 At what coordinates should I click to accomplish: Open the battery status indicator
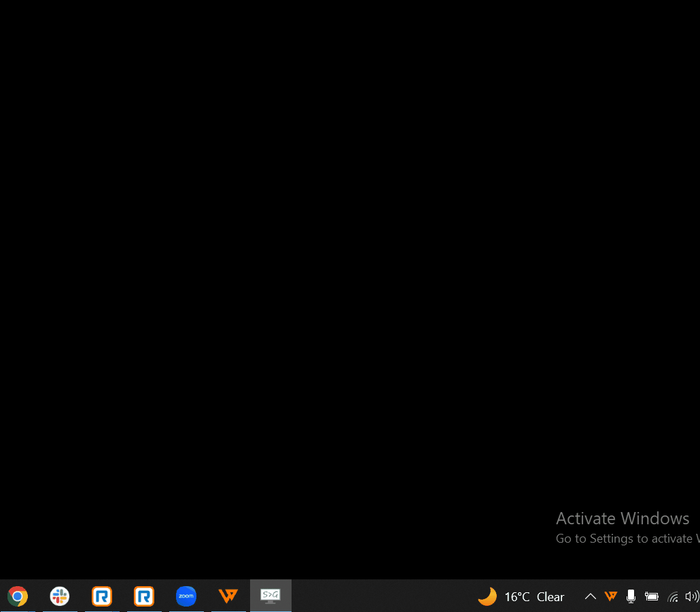point(651,597)
